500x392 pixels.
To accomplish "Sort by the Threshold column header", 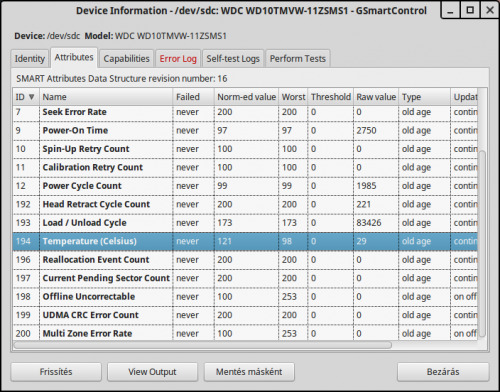I will [x=331, y=97].
